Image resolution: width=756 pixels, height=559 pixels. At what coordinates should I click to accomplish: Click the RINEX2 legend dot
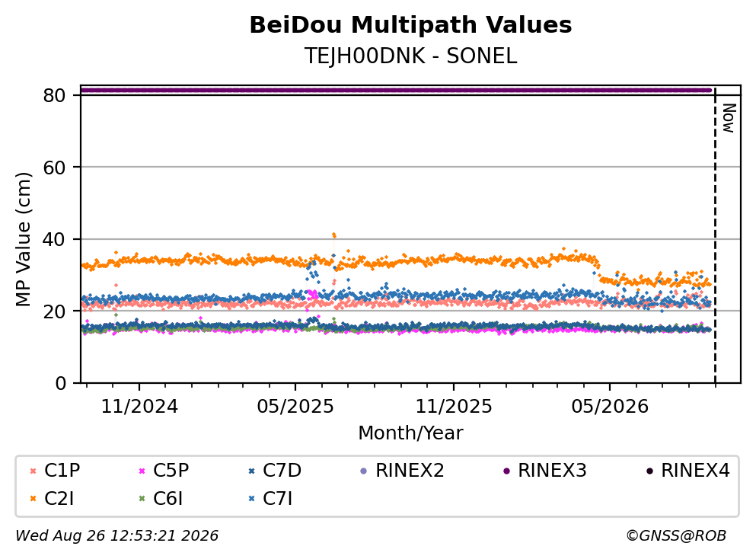(364, 471)
